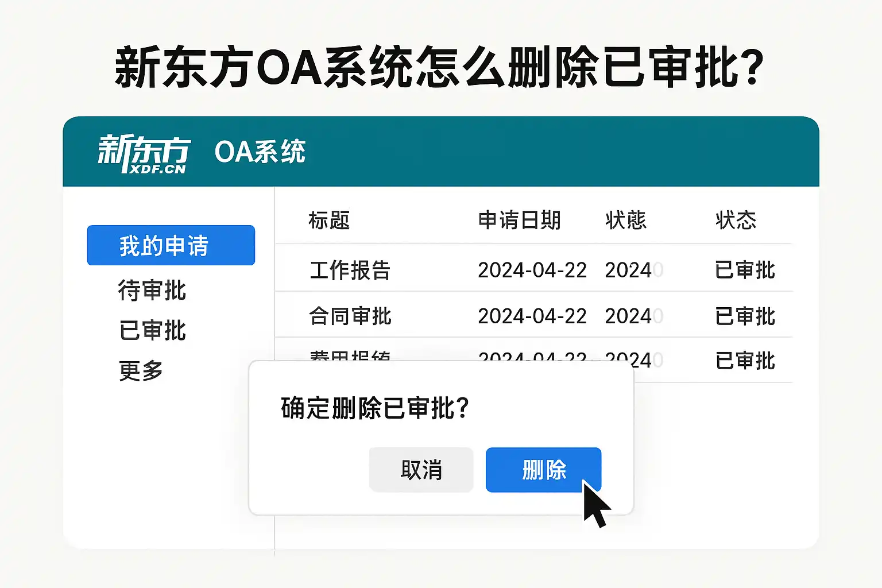Select 我的申请 in the left sidebar
This screenshot has height=588, width=882.
point(171,245)
